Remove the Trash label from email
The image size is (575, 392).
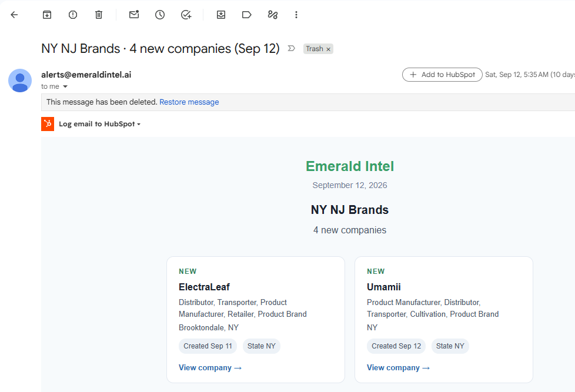pyautogui.click(x=329, y=49)
